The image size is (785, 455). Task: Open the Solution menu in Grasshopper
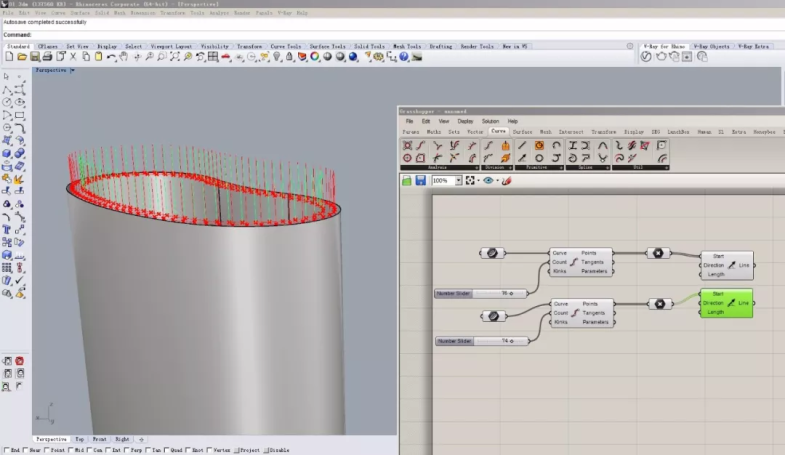pos(490,121)
